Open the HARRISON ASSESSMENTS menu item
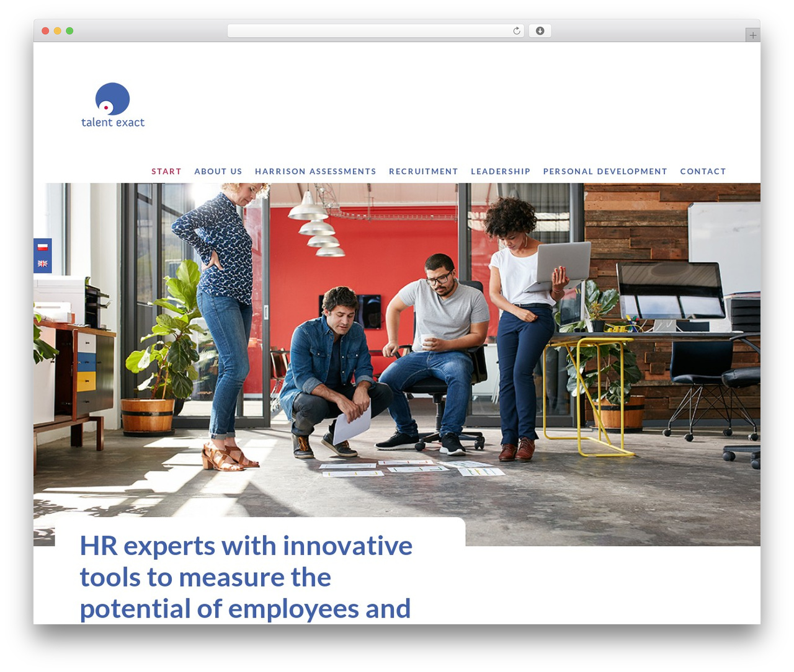 point(315,172)
